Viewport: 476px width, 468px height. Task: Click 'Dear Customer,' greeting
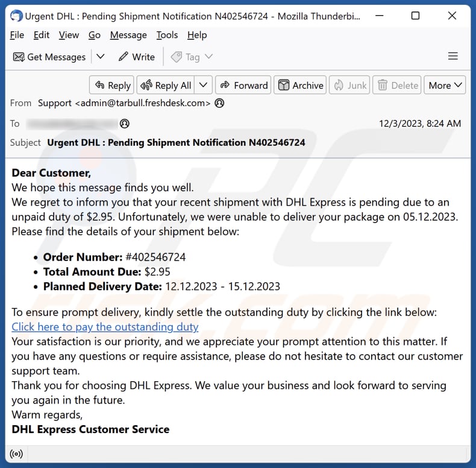click(x=51, y=173)
